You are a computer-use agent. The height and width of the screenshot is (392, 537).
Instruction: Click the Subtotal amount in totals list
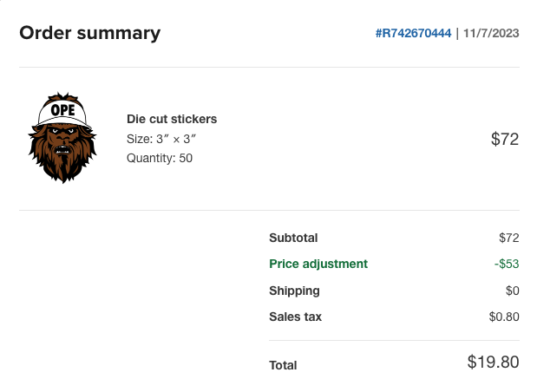click(x=508, y=238)
